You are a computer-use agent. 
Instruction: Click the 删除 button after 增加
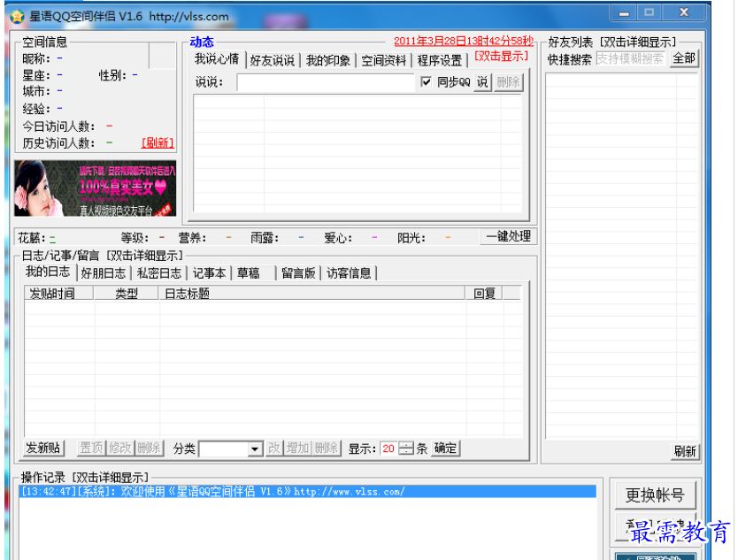(327, 448)
